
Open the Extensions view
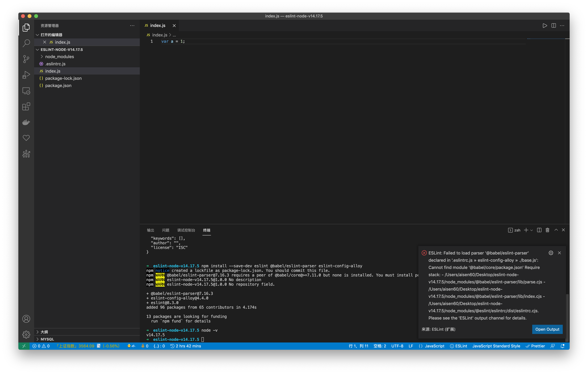26,107
